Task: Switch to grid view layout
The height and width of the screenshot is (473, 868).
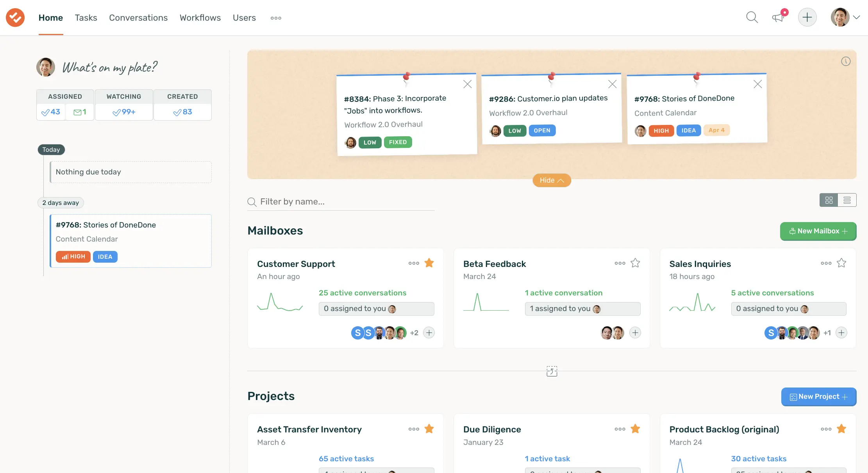Action: click(829, 200)
